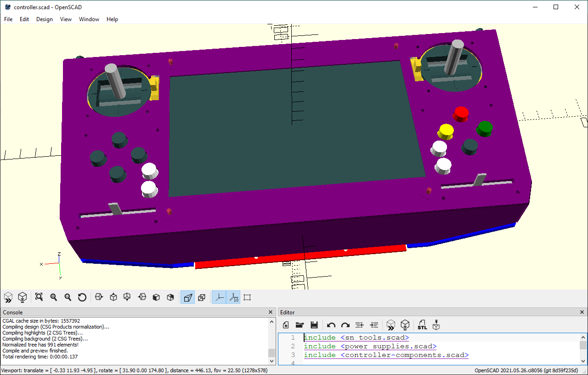This screenshot has height=375, width=588.
Task: Click the Zoom Out magnifier icon
Action: coord(68,297)
